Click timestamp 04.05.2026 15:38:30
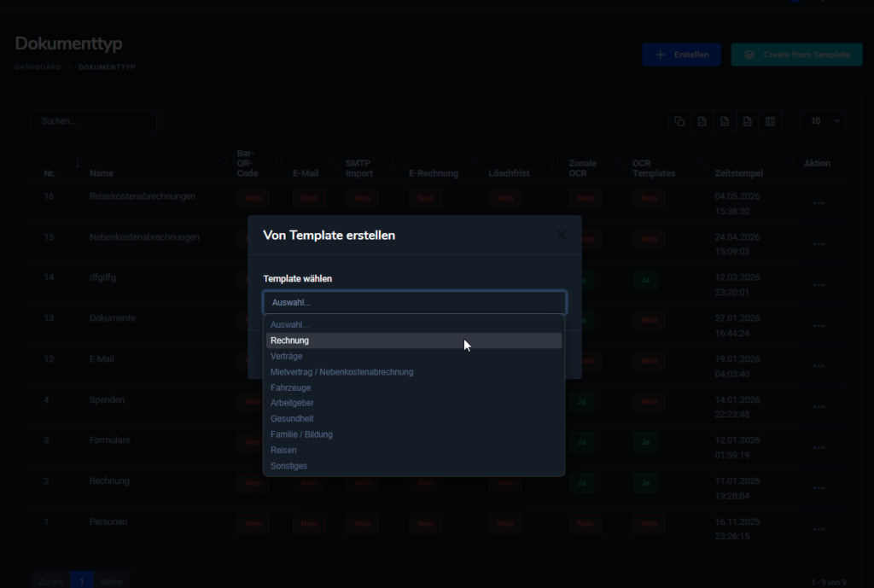Viewport: 874px width, 588px height. (x=737, y=204)
